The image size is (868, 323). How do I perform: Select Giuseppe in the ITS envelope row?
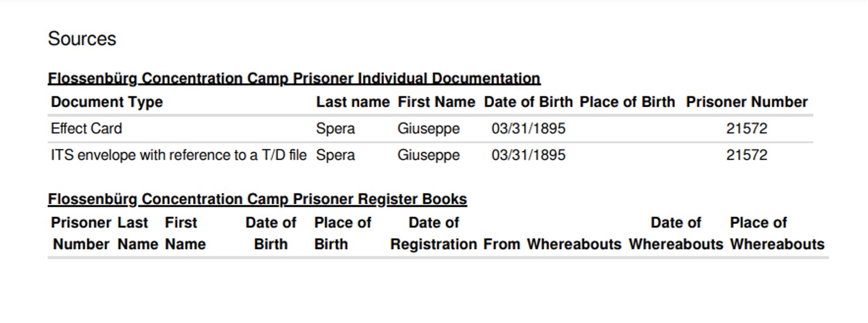(x=428, y=155)
